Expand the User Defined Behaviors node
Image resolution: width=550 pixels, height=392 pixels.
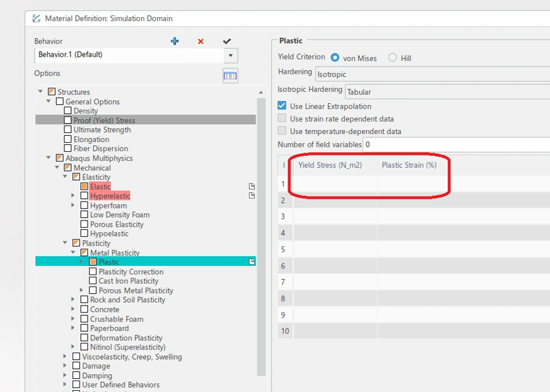[65, 385]
